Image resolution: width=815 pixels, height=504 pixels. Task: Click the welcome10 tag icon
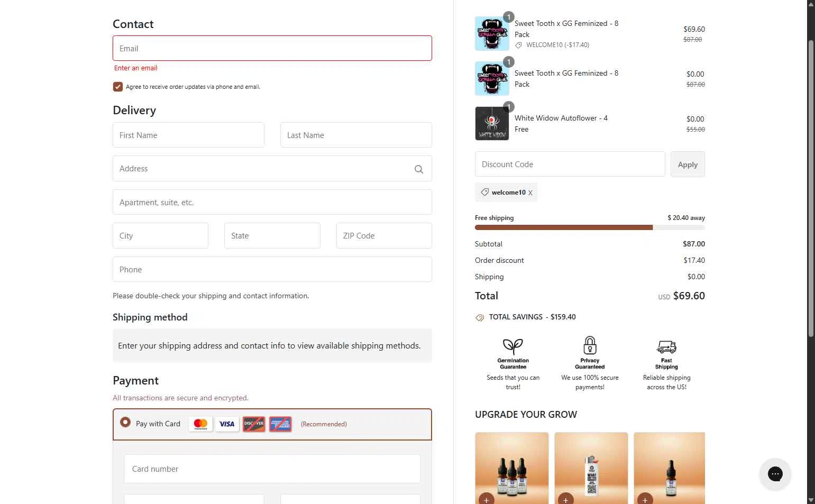click(x=485, y=192)
